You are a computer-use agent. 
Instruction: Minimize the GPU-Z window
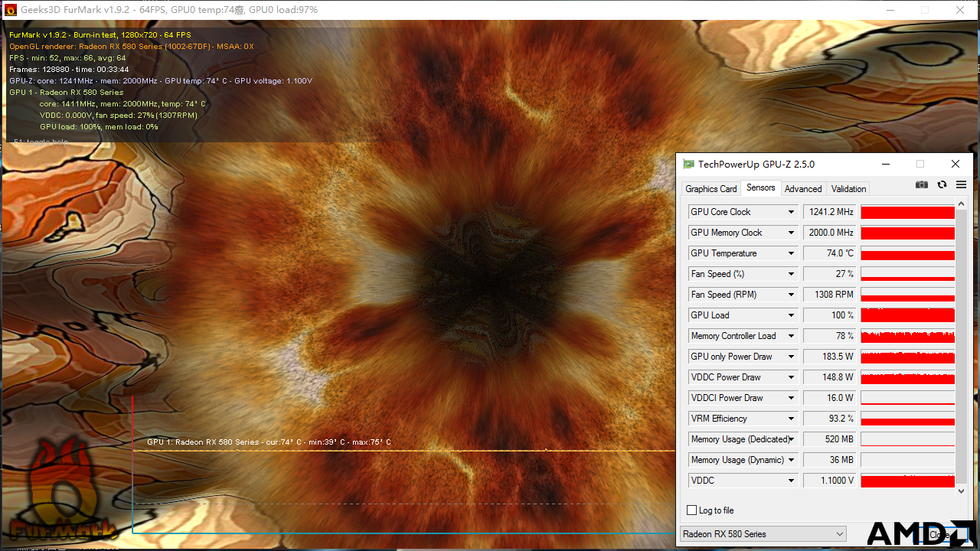885,164
